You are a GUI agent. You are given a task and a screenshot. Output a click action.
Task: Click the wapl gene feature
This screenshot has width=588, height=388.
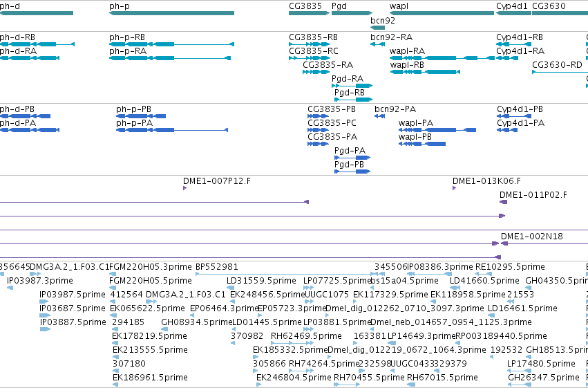coord(442,13)
